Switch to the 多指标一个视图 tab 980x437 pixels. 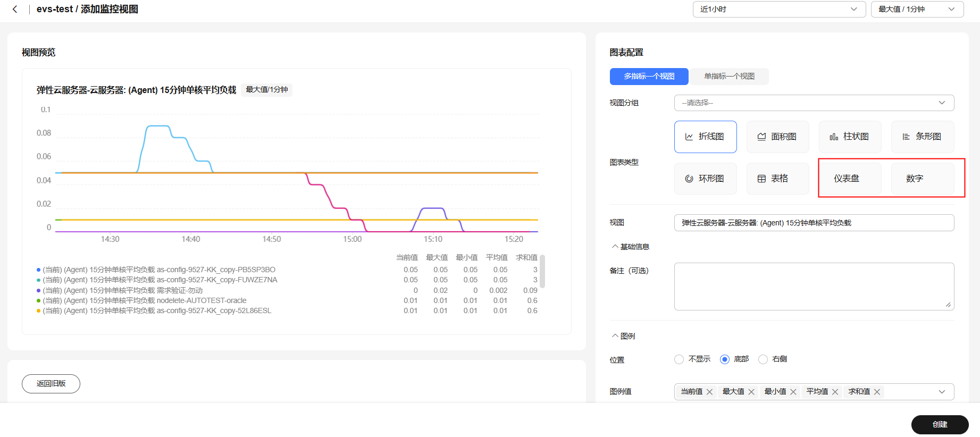(649, 77)
